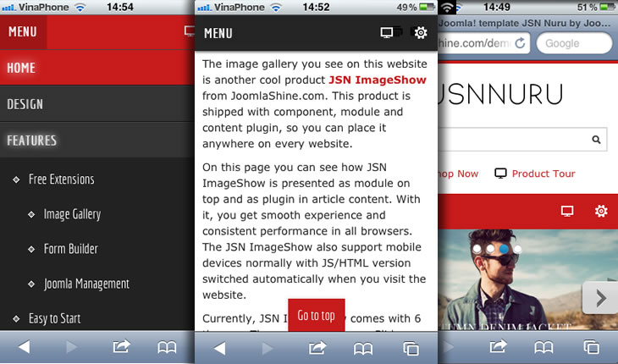Screen dimensions: 618x364
Task: Reload page with the refresh icon
Action: [520, 43]
